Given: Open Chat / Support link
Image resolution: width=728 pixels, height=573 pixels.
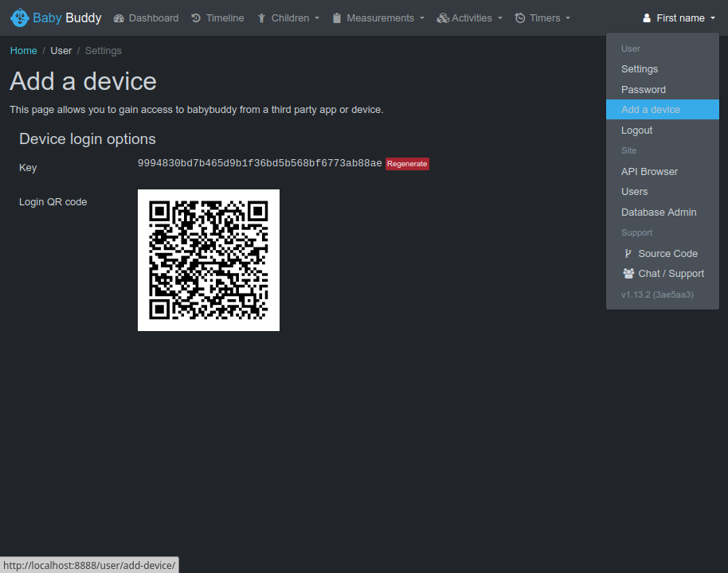Looking at the screenshot, I should click(x=663, y=273).
